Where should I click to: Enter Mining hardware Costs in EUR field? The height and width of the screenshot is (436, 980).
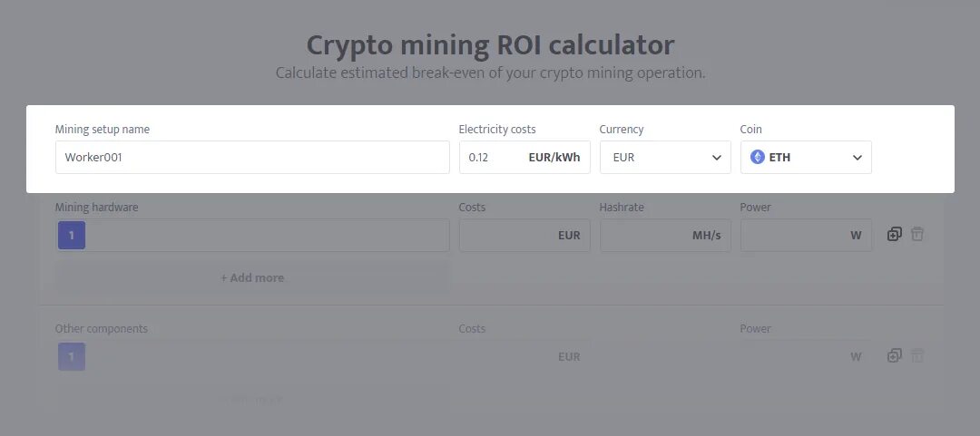(508, 236)
